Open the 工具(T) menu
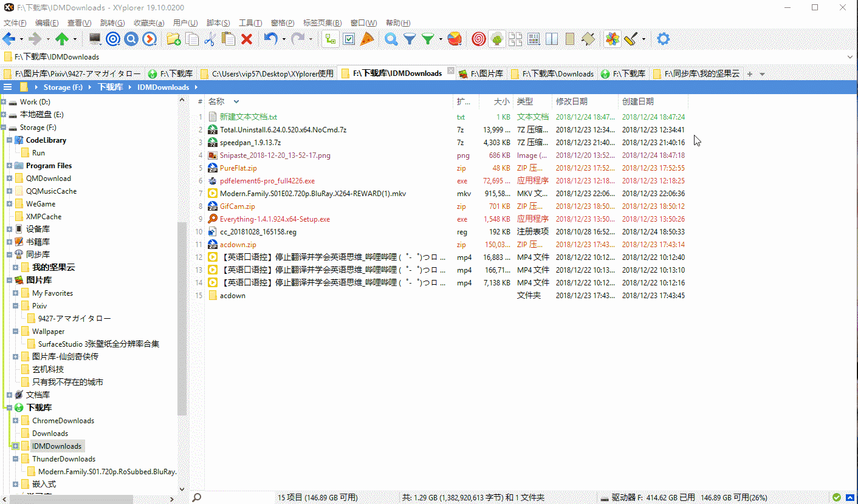The height and width of the screenshot is (504, 858). click(x=249, y=23)
